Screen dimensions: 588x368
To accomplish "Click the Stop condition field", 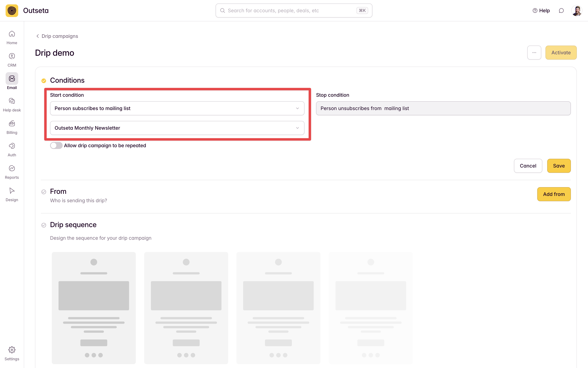I will pyautogui.click(x=443, y=108).
